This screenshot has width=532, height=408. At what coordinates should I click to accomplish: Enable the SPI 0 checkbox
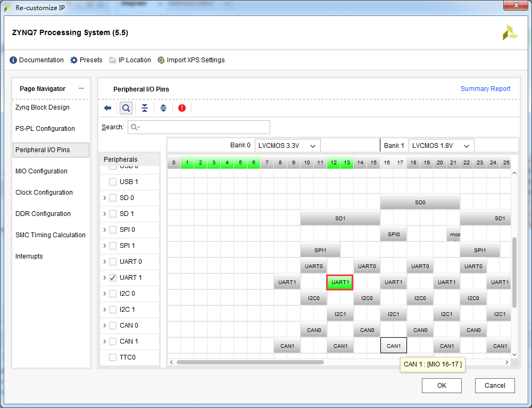113,230
